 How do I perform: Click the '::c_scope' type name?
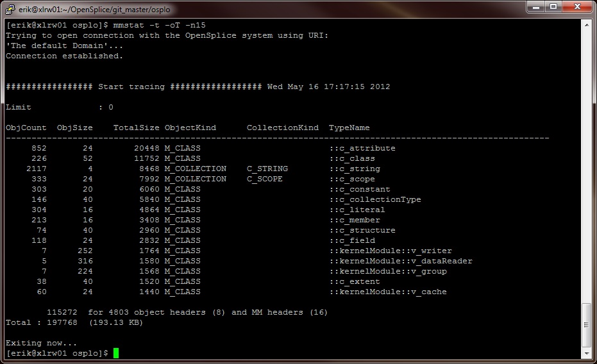pyautogui.click(x=352, y=179)
